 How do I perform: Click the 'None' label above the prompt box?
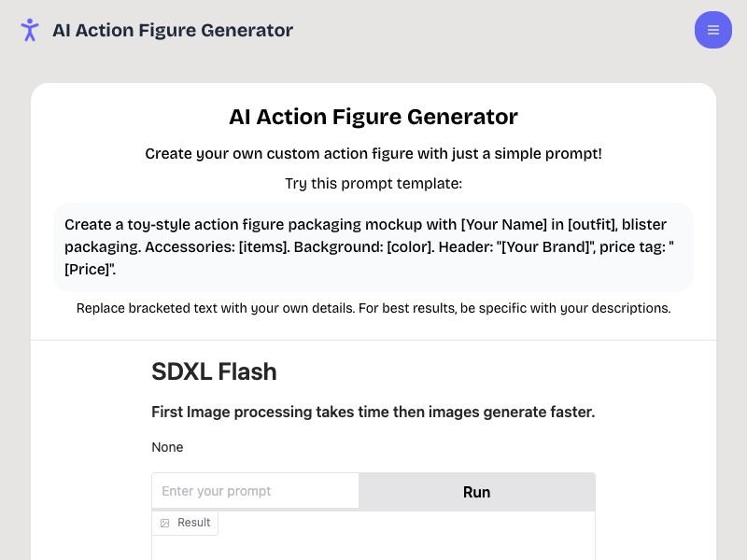[167, 447]
